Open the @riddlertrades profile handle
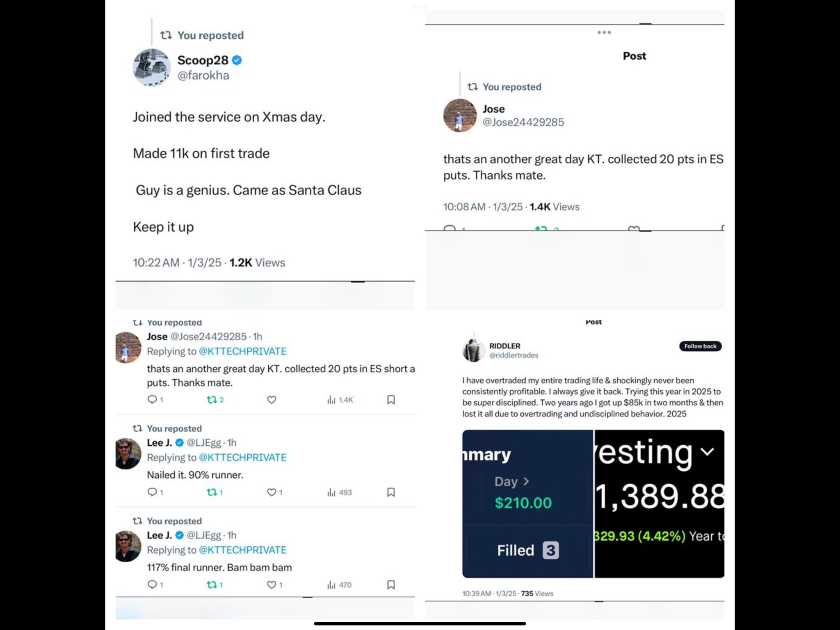 coord(514,355)
